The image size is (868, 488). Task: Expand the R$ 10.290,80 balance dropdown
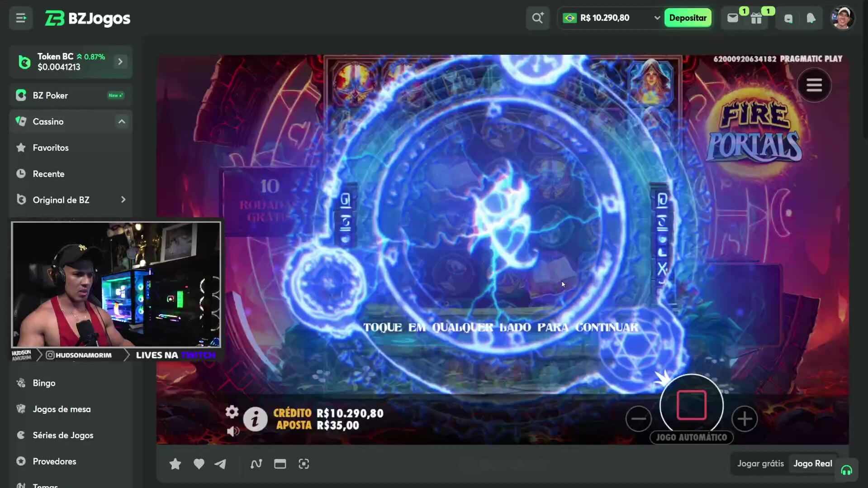657,18
